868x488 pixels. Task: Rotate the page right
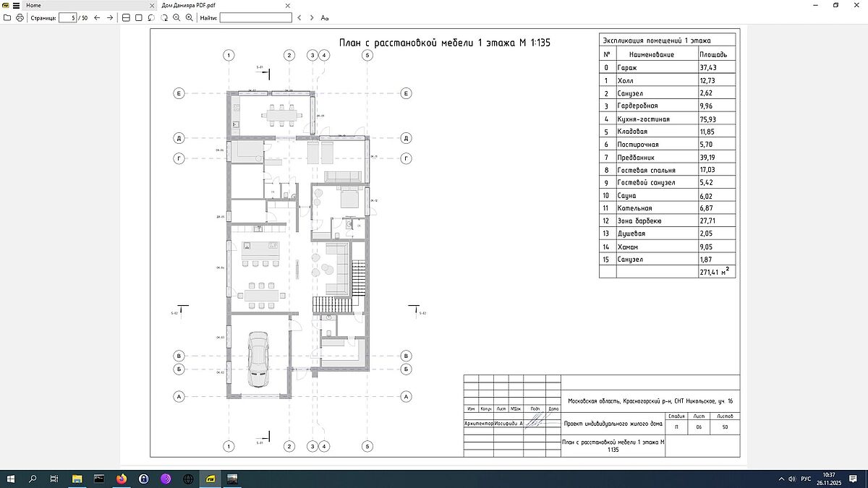tap(164, 17)
